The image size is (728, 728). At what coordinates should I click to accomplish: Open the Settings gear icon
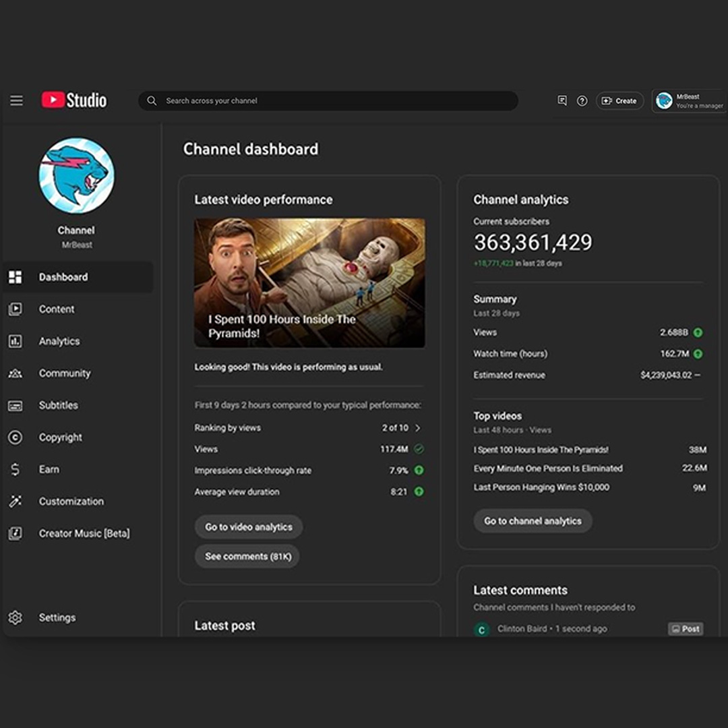tap(15, 617)
